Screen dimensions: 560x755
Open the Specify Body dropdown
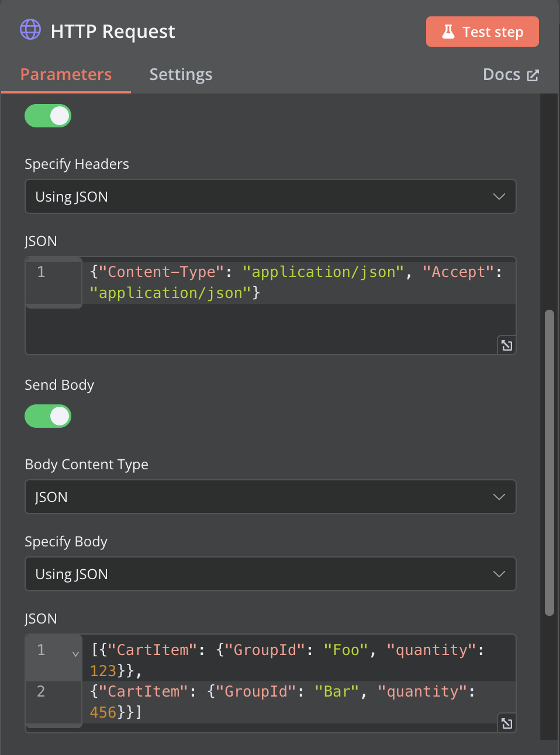271,574
